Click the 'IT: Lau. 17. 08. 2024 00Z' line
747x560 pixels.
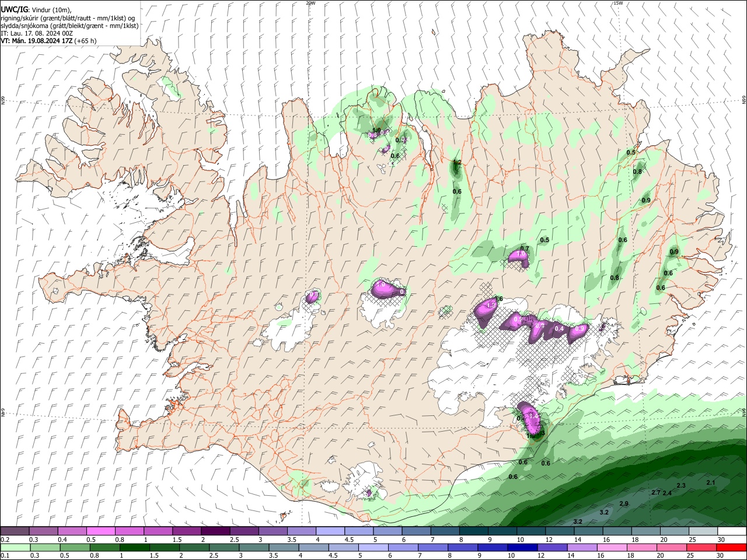click(x=37, y=33)
